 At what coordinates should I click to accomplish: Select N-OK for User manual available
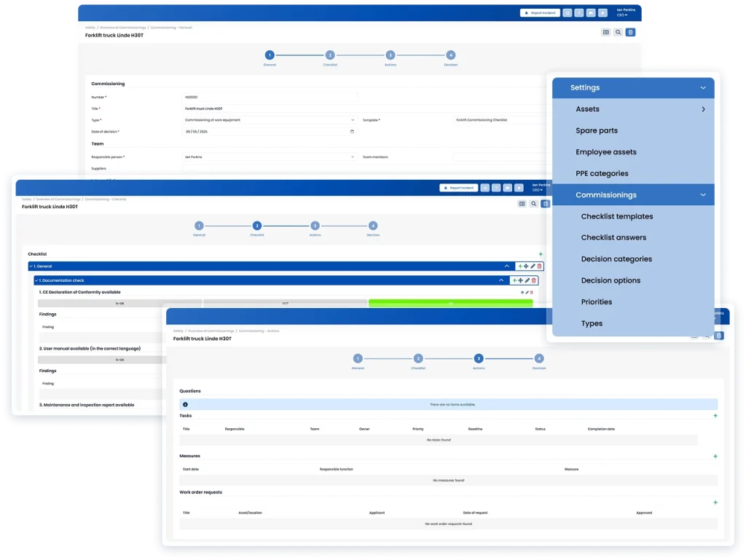[119, 360]
